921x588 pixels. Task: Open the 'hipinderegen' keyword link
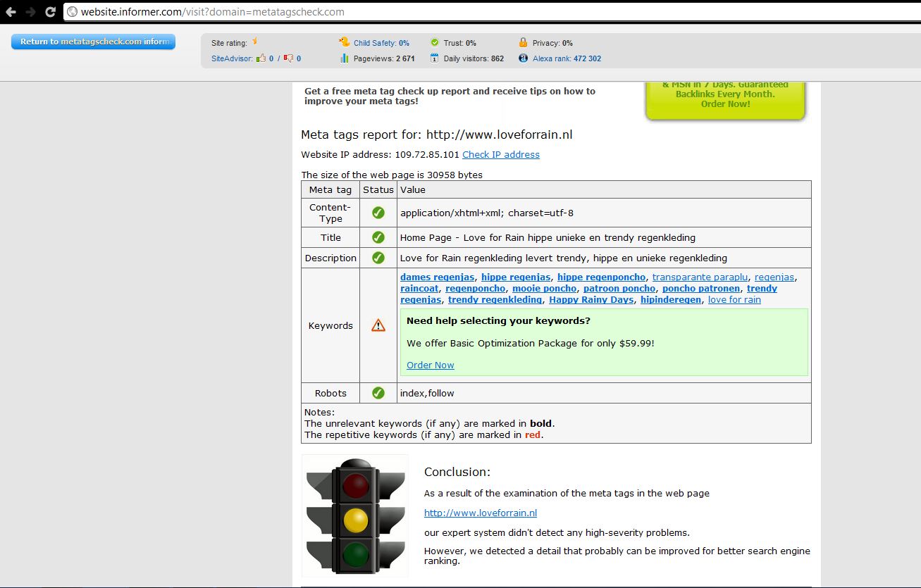tap(671, 300)
